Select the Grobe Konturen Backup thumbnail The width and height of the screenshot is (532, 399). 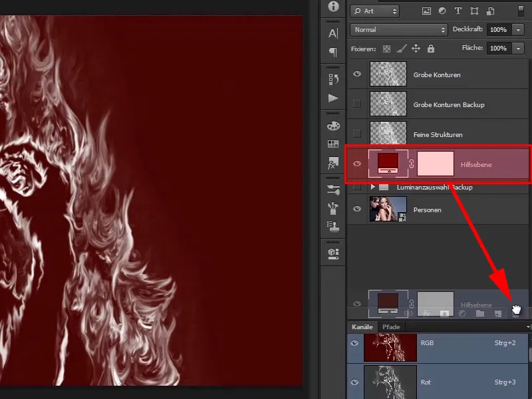click(388, 104)
